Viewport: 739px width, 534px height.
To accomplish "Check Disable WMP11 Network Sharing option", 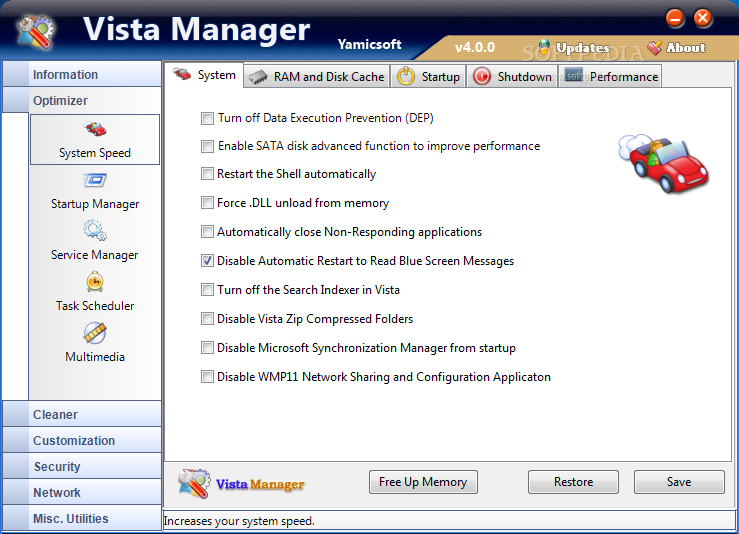I will (x=207, y=377).
